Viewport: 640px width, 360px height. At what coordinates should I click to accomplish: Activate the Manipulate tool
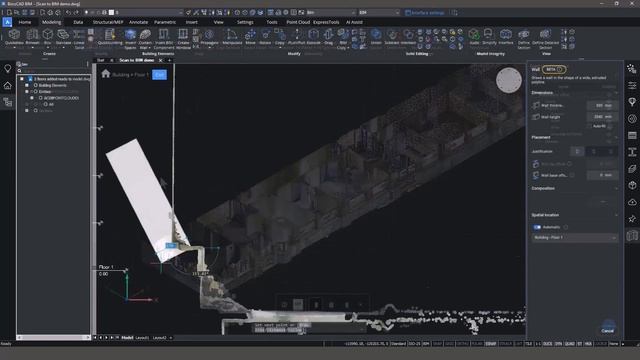tap(232, 37)
